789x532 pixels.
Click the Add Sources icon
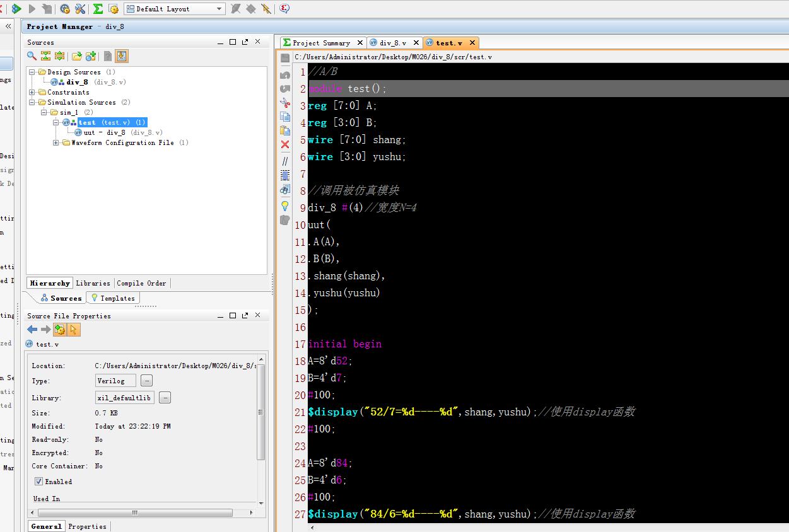[x=90, y=56]
